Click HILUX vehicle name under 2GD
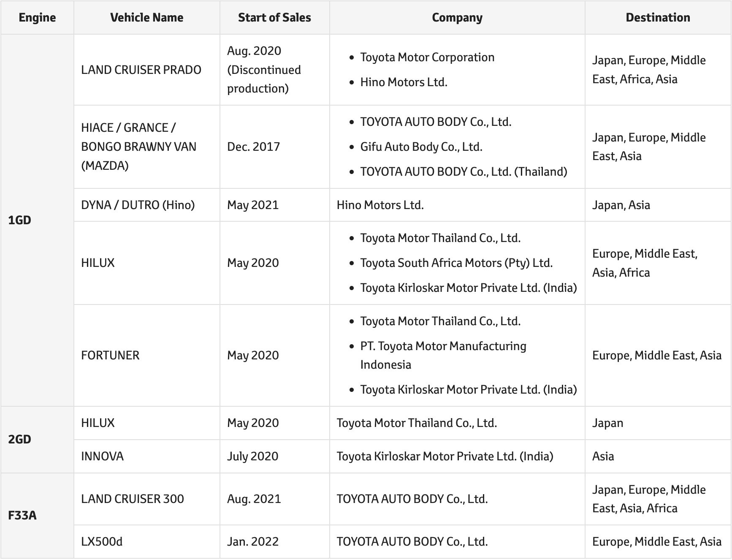 98,423
